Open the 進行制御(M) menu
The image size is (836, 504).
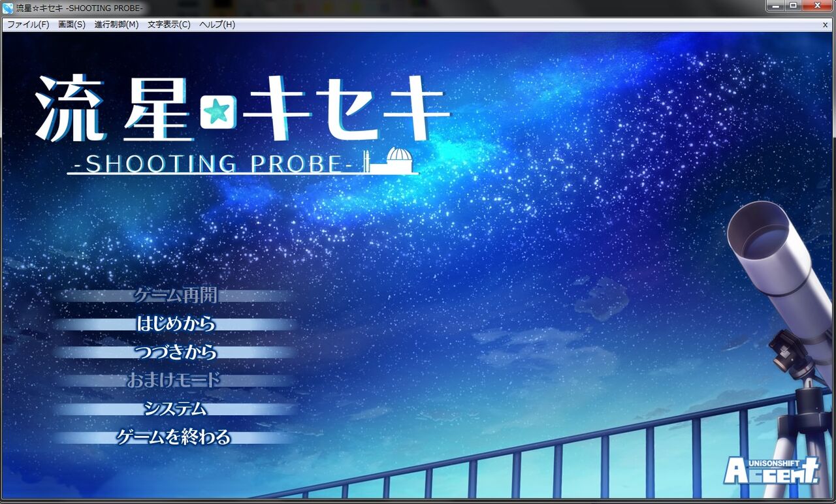coord(116,25)
